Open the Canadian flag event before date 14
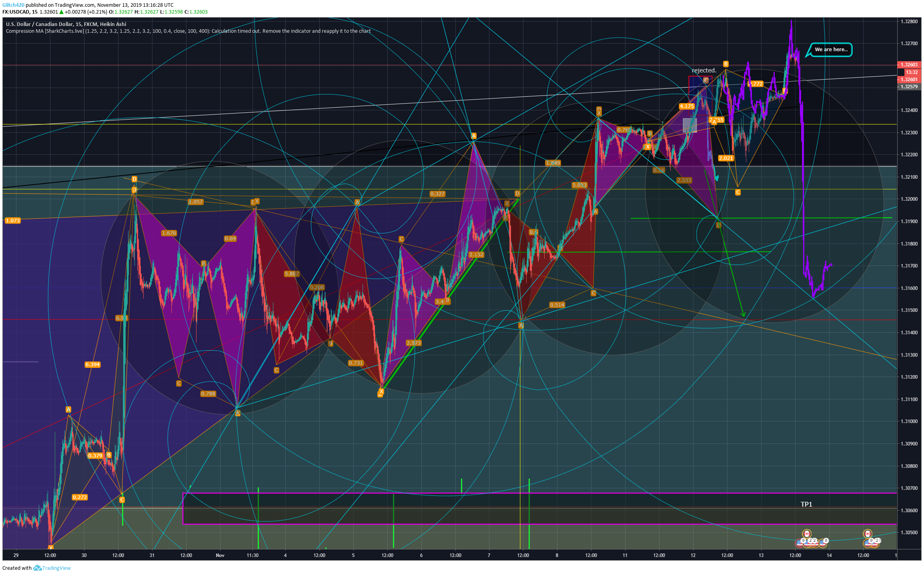Image resolution: width=924 pixels, height=575 pixels. pos(806,534)
